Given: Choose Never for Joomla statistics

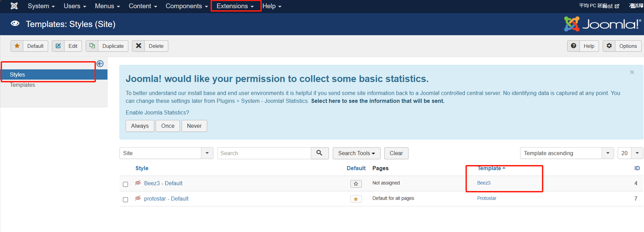Looking at the screenshot, I should pyautogui.click(x=194, y=126).
